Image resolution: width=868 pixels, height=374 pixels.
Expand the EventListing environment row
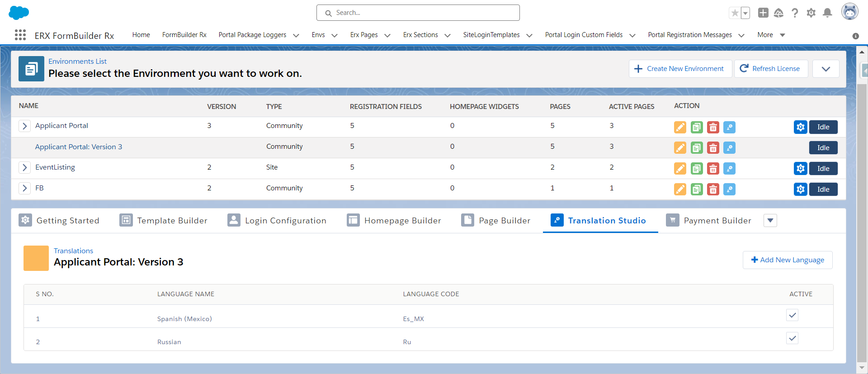point(25,167)
